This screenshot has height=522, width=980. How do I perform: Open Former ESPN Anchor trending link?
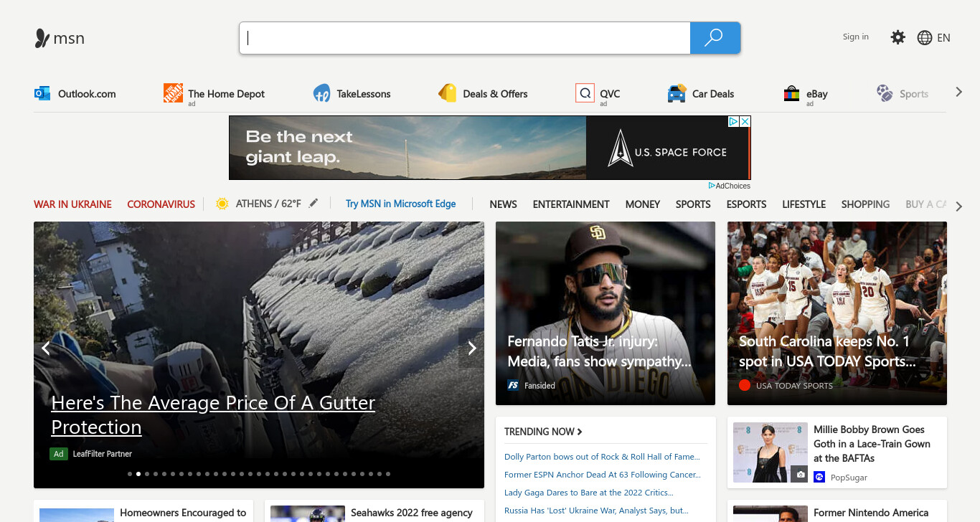tap(603, 475)
